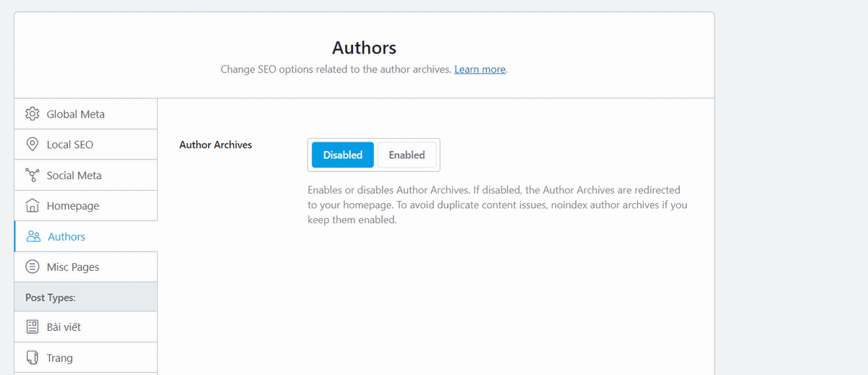Switch to the Homepage tab

point(72,206)
